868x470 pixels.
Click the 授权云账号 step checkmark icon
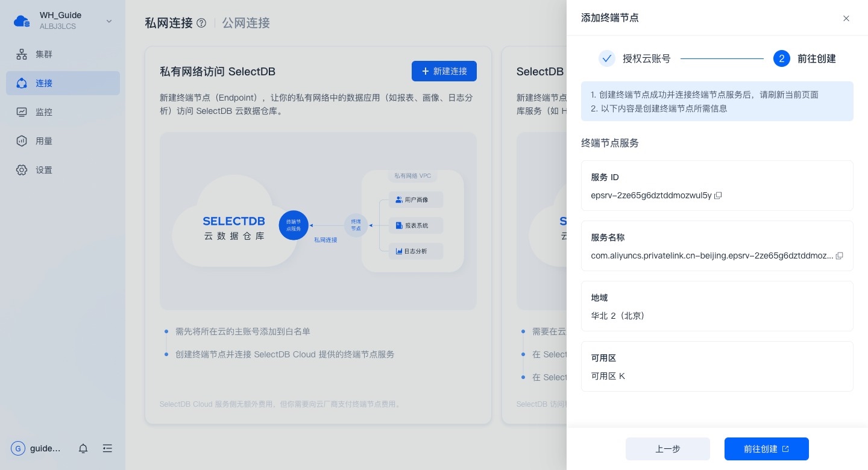(607, 58)
